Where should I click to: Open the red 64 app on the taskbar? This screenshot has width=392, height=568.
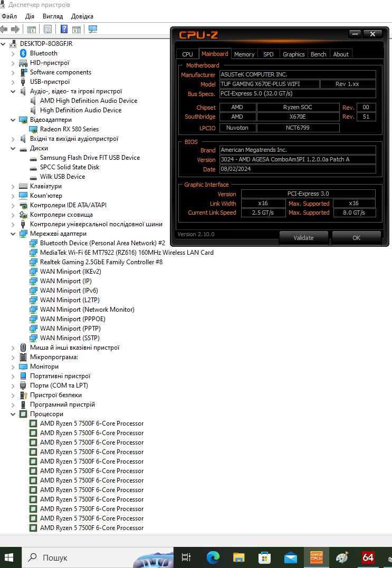tap(368, 557)
